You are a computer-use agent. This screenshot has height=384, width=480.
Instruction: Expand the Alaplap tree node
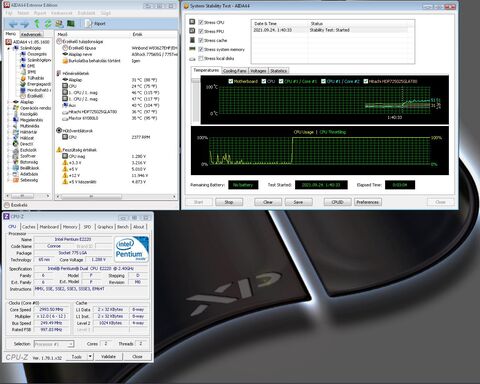9,102
